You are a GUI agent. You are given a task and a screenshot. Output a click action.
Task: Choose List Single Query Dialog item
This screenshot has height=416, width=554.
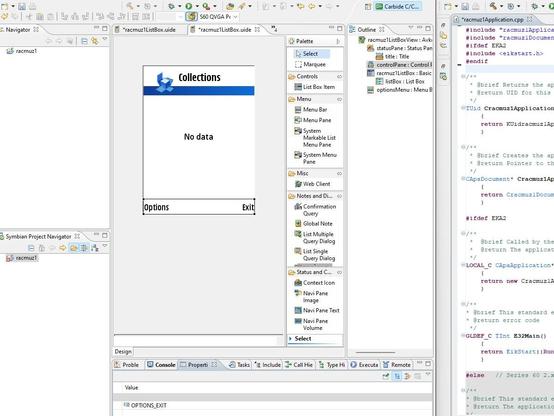click(315, 254)
